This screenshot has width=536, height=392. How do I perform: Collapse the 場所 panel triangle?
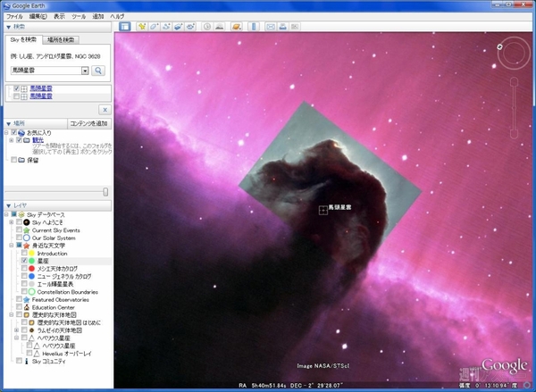[x=9, y=124]
